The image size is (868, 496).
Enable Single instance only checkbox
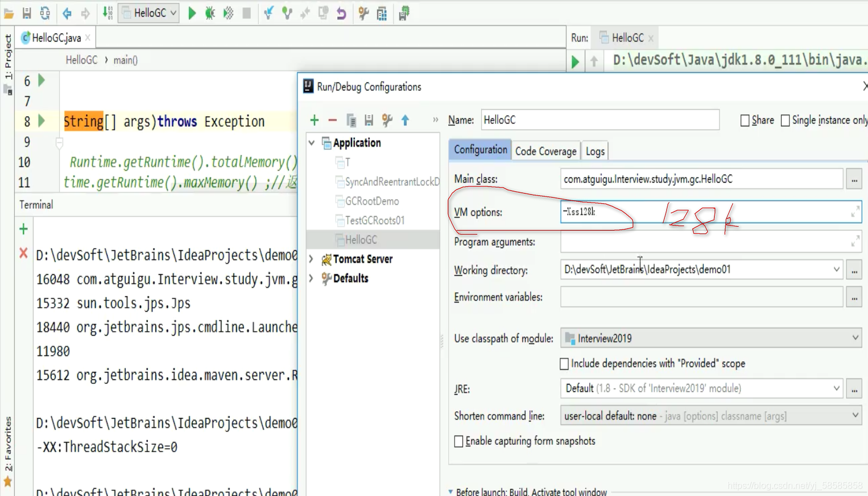tap(785, 121)
